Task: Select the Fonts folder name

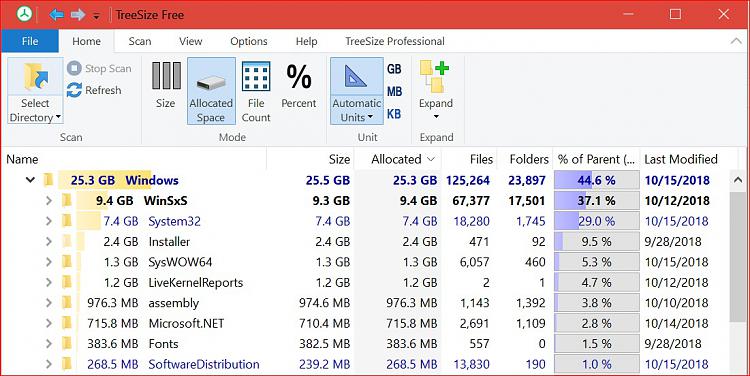Action: pyautogui.click(x=163, y=343)
